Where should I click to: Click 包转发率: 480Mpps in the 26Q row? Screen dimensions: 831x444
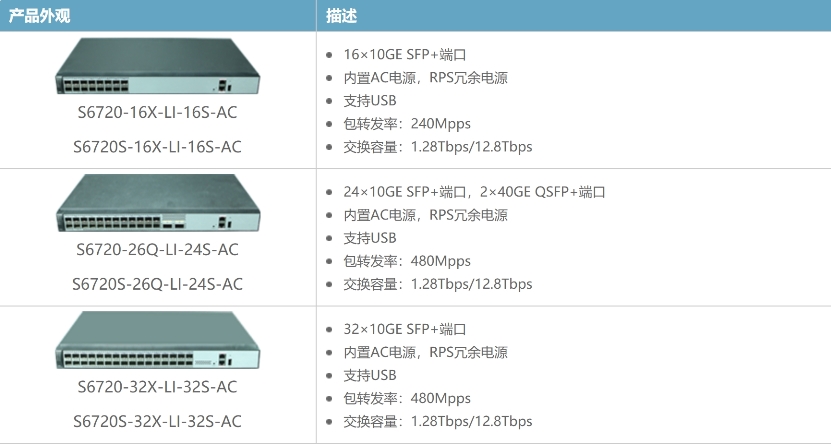[407, 261]
